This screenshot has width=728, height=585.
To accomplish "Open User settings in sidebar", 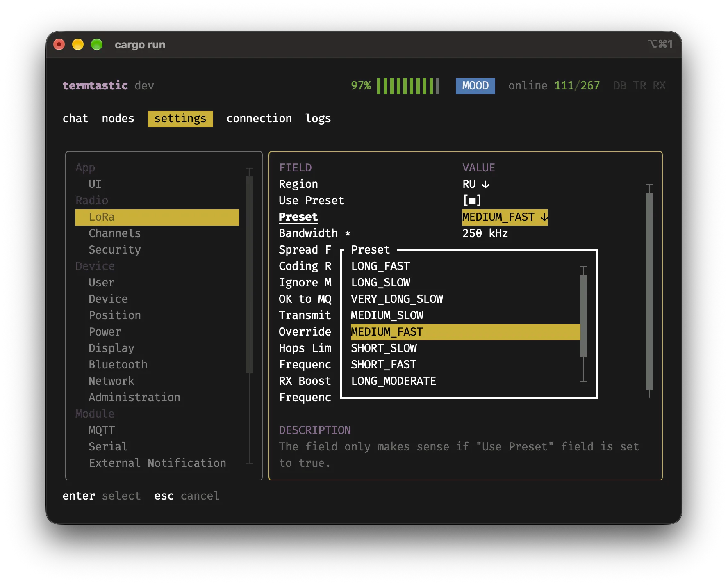I will coord(102,283).
